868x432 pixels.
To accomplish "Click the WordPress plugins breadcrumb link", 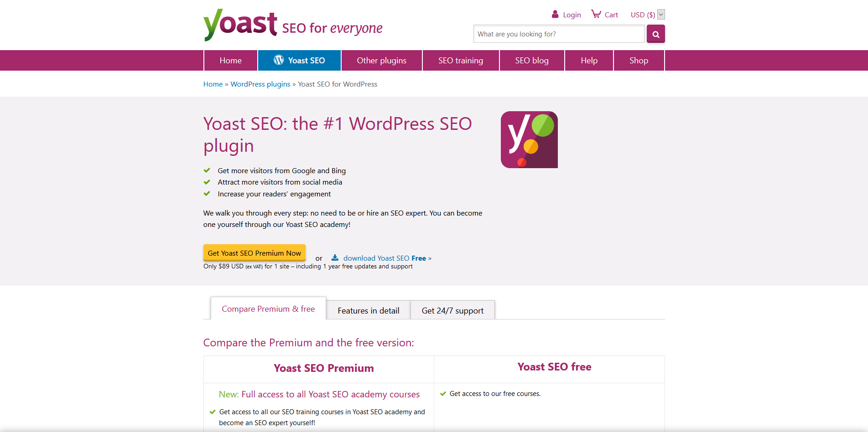I will pyautogui.click(x=260, y=84).
